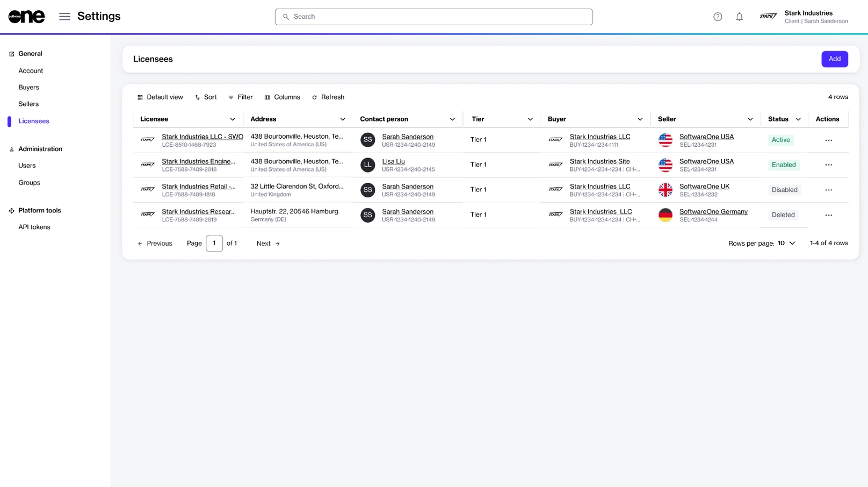868x487 pixels.
Task: Open actions menu for SoftwareOne Germany row
Action: 828,215
